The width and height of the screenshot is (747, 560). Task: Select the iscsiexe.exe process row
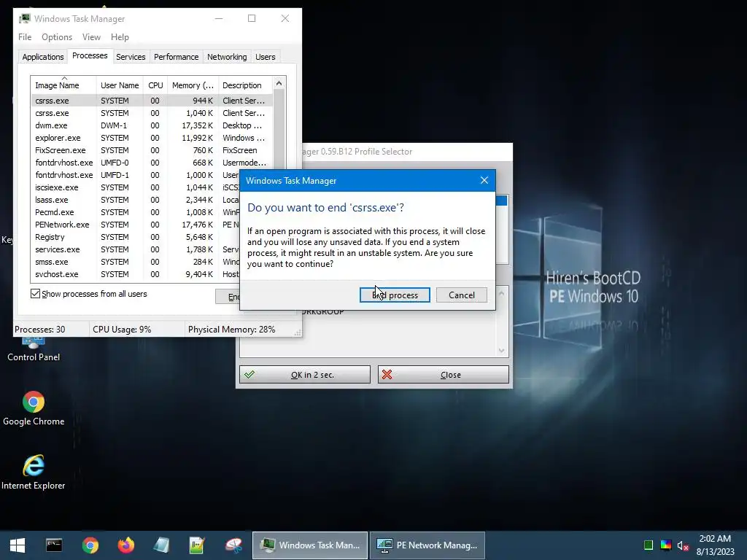136,187
